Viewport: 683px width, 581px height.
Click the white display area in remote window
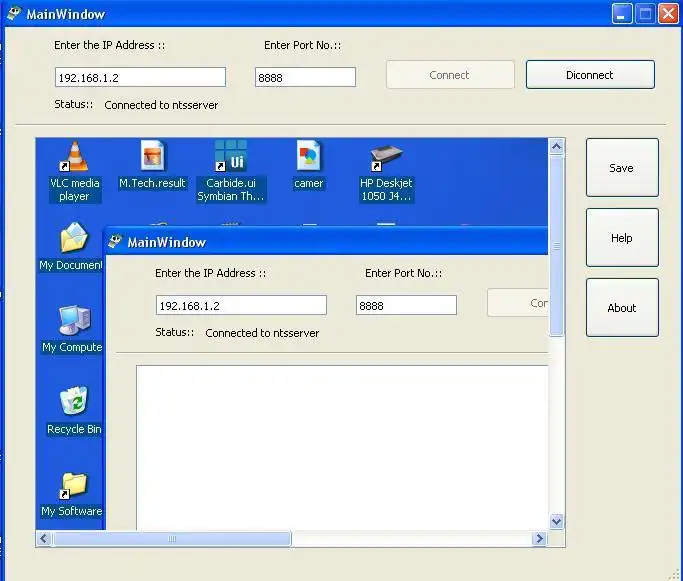click(342, 448)
